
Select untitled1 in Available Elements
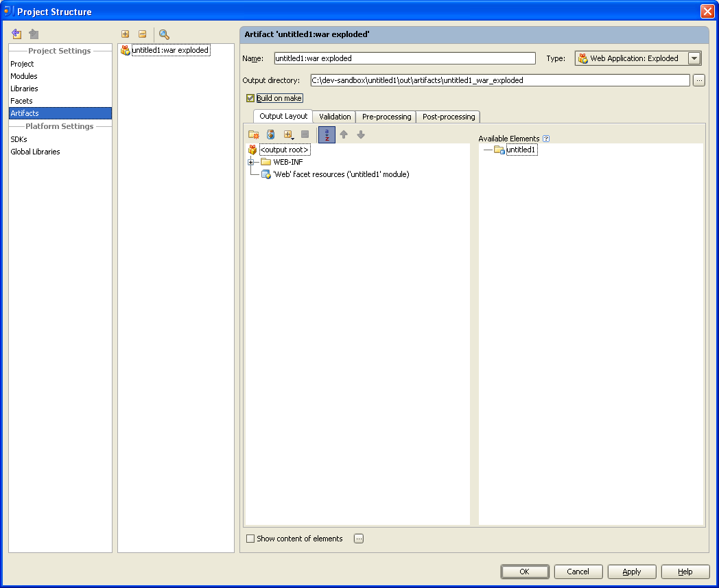pos(521,150)
